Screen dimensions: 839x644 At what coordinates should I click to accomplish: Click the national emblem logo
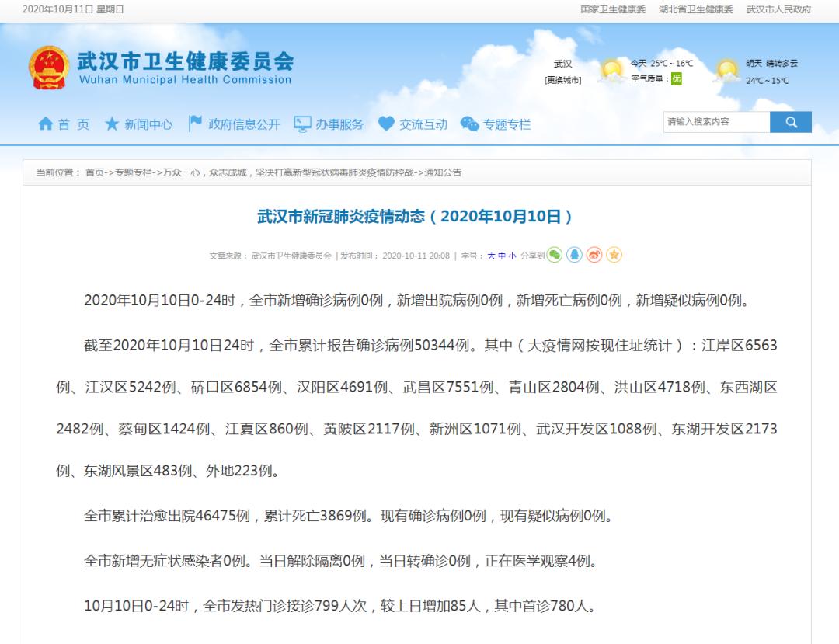[x=49, y=68]
